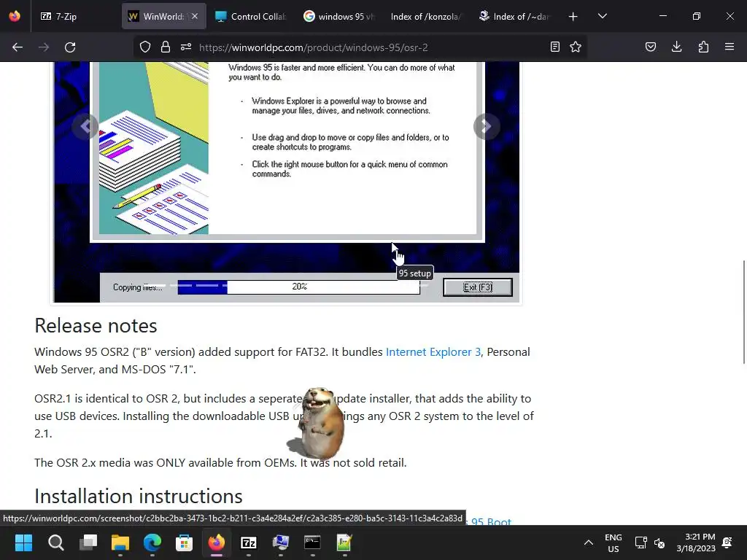Click the Release notes heading

coord(96,326)
